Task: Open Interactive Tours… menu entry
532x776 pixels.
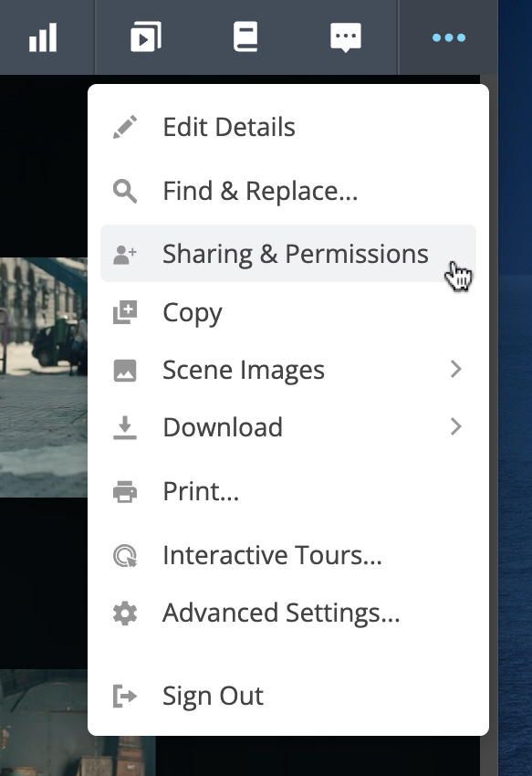Action: point(288,555)
